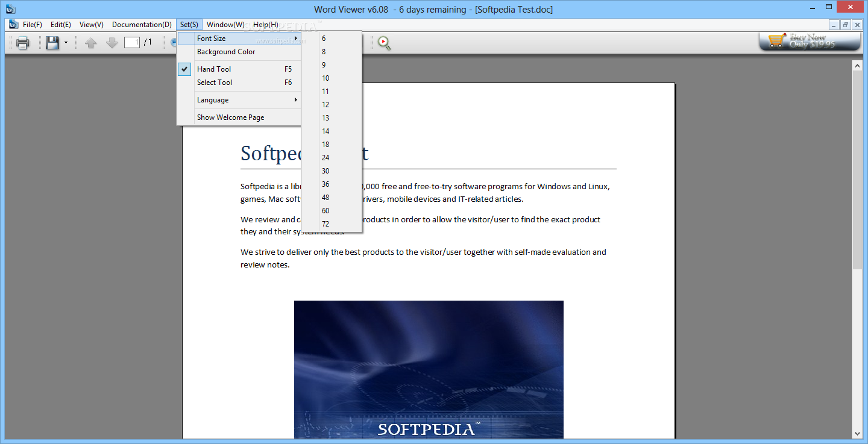Set font size to 10

[332, 78]
